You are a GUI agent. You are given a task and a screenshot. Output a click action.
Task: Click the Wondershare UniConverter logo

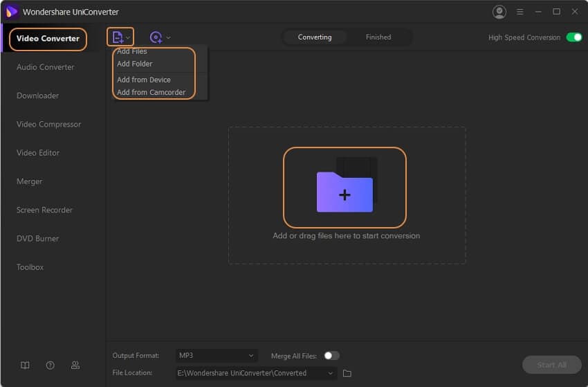click(x=12, y=12)
